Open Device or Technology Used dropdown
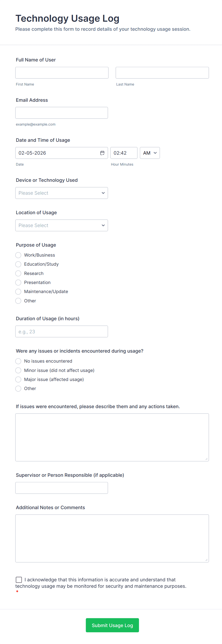This screenshot has height=644, width=222. 61,193
